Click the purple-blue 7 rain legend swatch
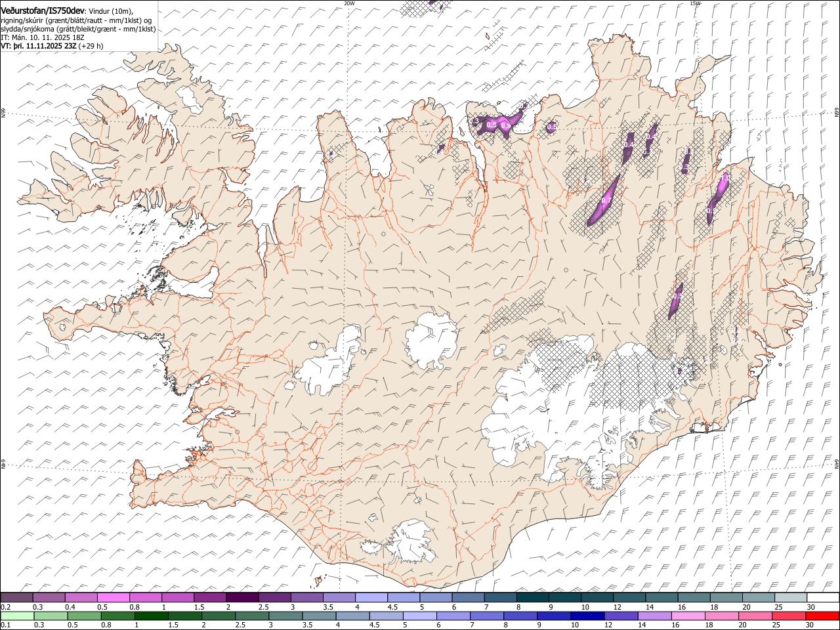Screen dimensions: 840x630 point(486,616)
